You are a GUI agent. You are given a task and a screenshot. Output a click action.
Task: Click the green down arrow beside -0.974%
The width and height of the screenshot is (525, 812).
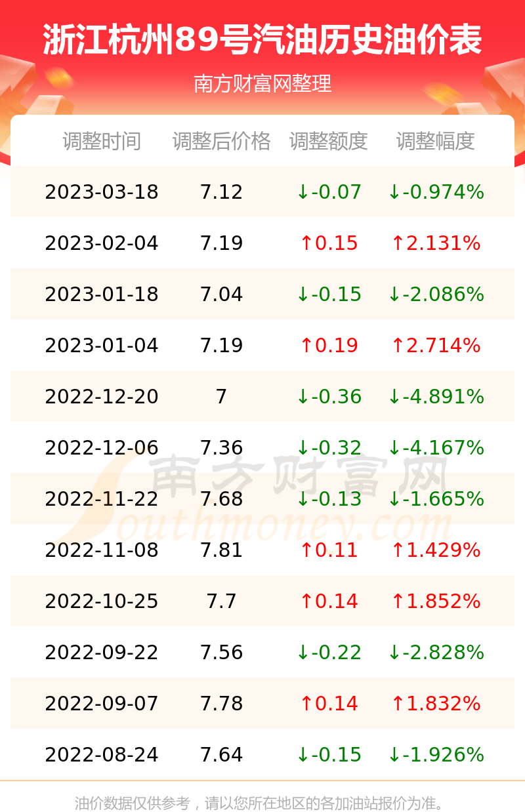coord(394,192)
